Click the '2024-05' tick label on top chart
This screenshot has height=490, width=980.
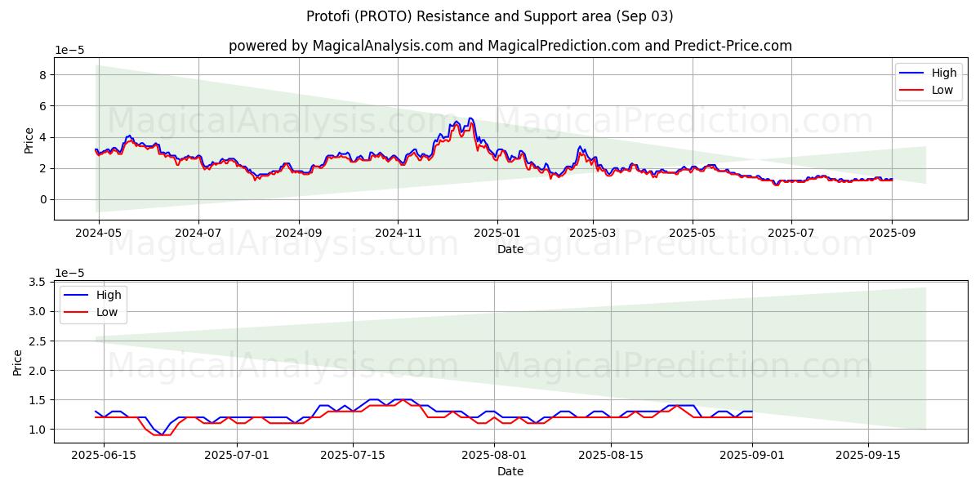(99, 233)
